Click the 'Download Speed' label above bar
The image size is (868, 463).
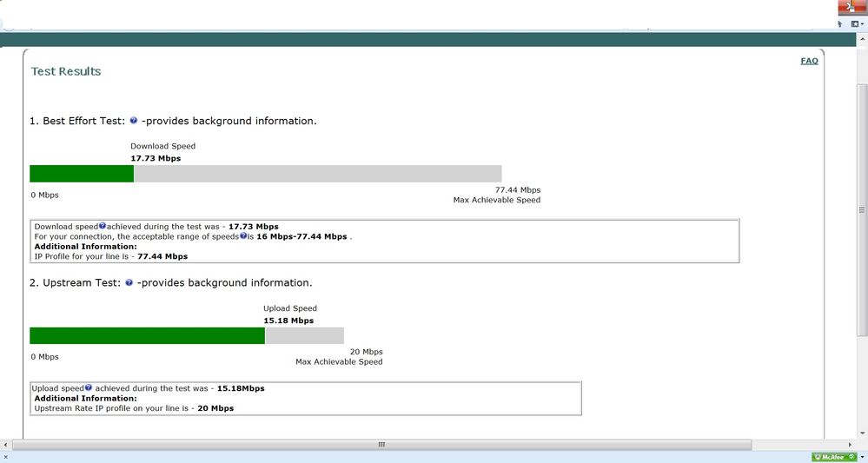tap(162, 146)
